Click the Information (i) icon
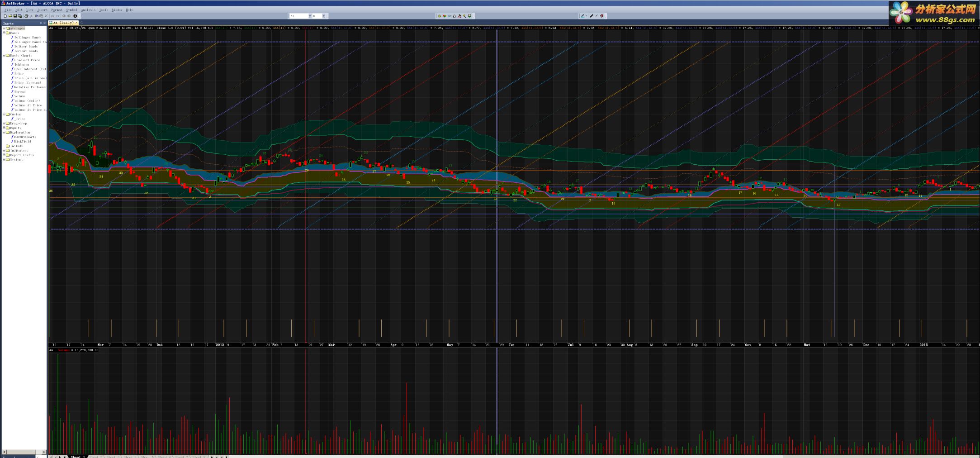This screenshot has height=458, width=980. (75, 16)
